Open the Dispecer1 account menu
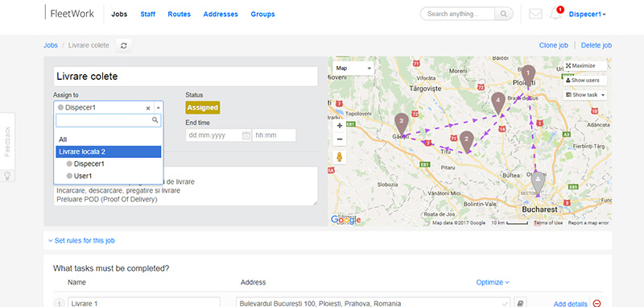The height and width of the screenshot is (307, 644). click(x=588, y=14)
